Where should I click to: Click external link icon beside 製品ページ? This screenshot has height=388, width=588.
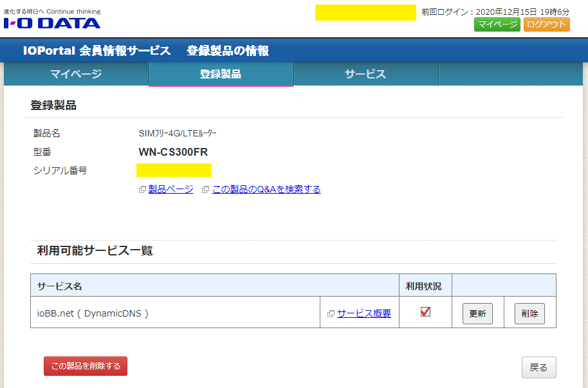(142, 190)
